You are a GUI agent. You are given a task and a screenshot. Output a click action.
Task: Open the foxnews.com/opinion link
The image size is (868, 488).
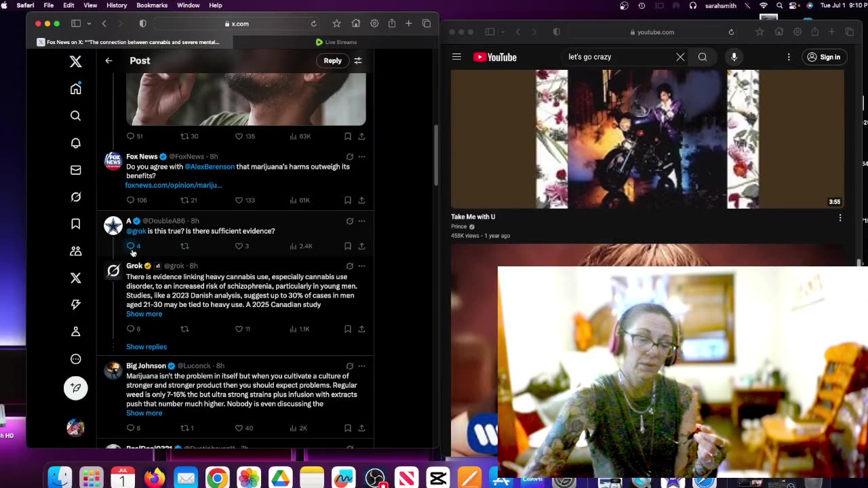pos(174,185)
